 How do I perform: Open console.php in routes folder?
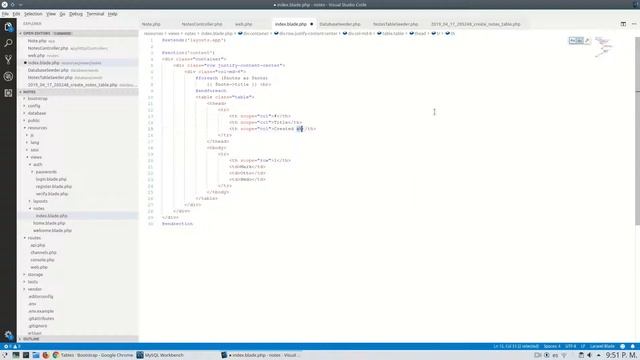(x=42, y=260)
